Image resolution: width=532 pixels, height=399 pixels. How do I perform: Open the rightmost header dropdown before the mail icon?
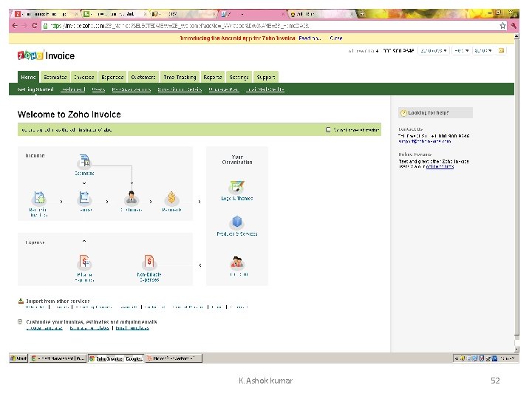pyautogui.click(x=482, y=50)
